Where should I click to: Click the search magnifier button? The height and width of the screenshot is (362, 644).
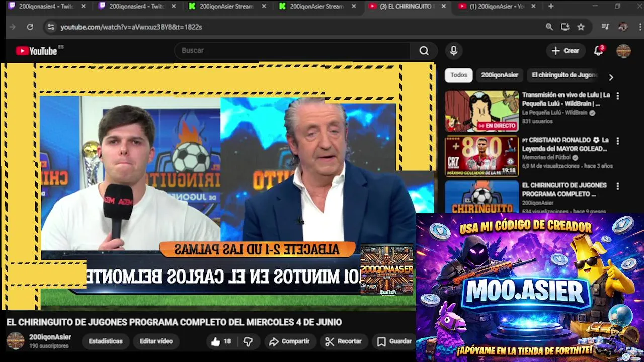click(x=424, y=51)
